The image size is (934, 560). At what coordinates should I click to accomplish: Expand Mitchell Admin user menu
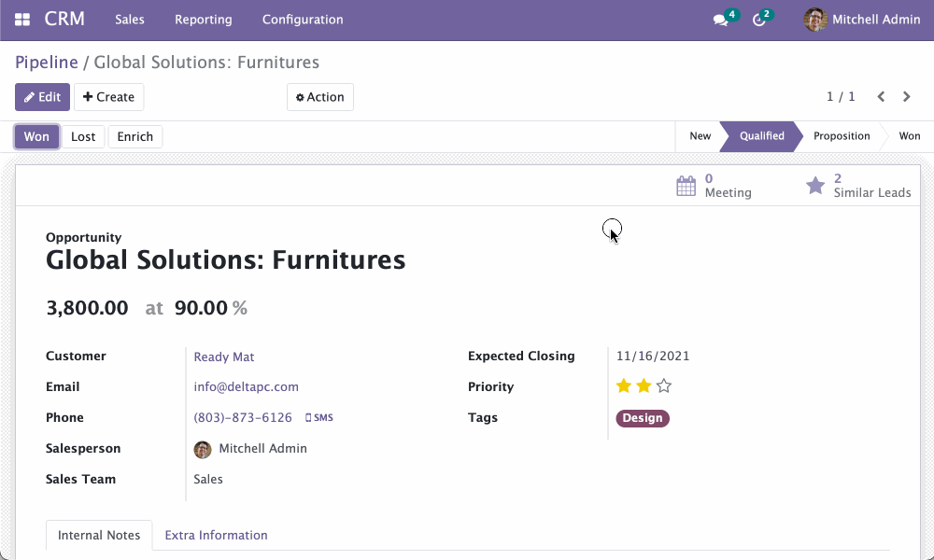point(862,20)
